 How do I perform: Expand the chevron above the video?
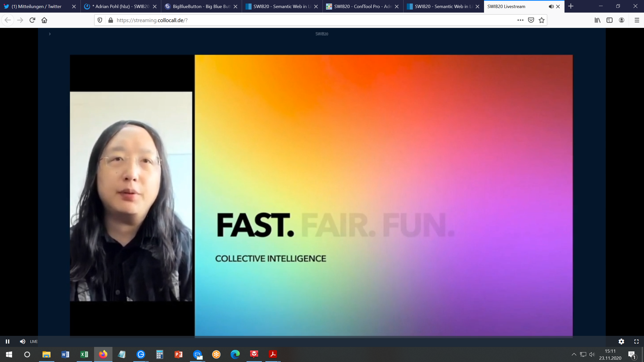50,34
